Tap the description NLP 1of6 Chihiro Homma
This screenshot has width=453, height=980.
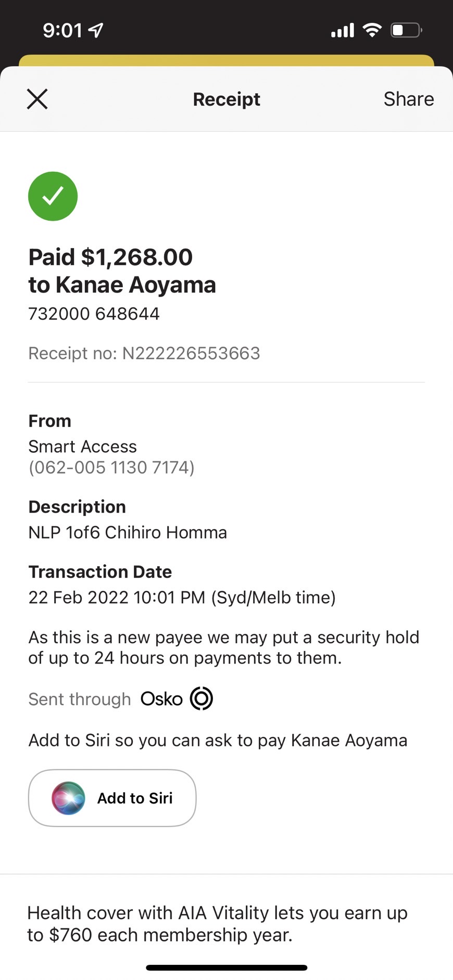[x=128, y=532]
